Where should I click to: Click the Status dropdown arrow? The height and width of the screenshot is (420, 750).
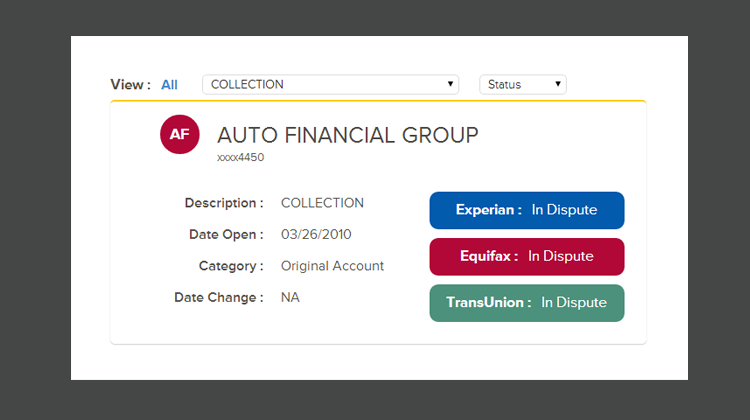pyautogui.click(x=557, y=85)
